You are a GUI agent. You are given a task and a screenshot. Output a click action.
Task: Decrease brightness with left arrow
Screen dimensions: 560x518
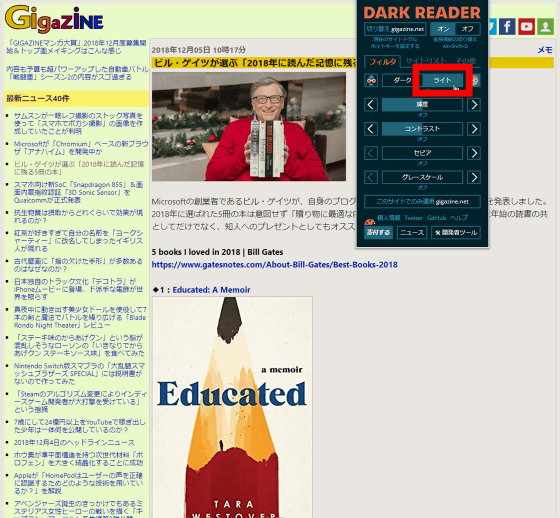tap(371, 105)
